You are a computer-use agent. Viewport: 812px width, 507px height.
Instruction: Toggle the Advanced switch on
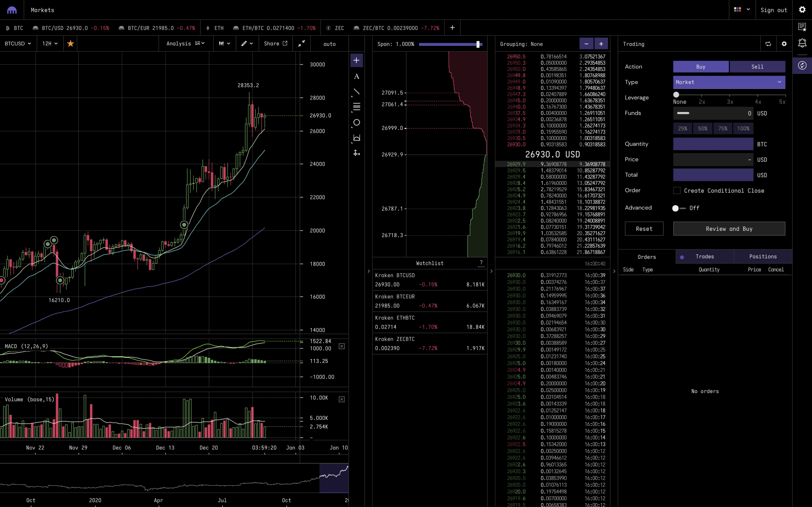click(x=678, y=208)
